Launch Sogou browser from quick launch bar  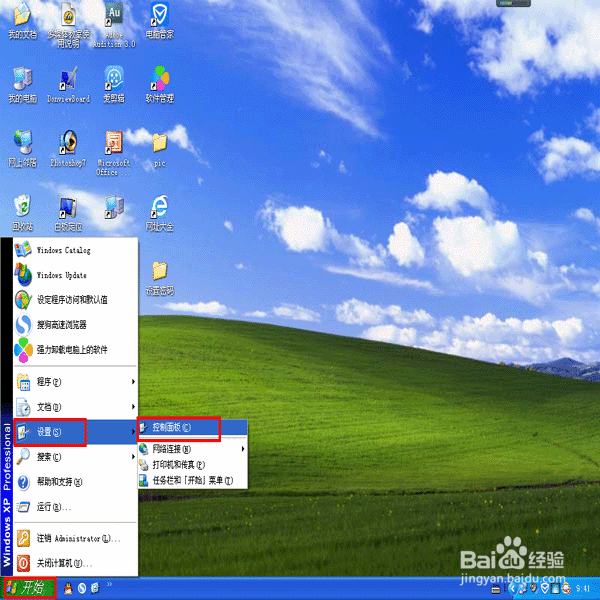coord(82,588)
